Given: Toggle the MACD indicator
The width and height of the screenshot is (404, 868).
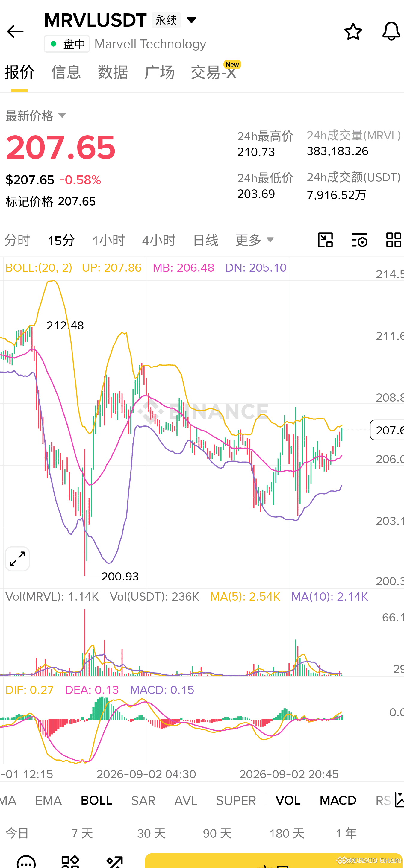Looking at the screenshot, I should (338, 800).
